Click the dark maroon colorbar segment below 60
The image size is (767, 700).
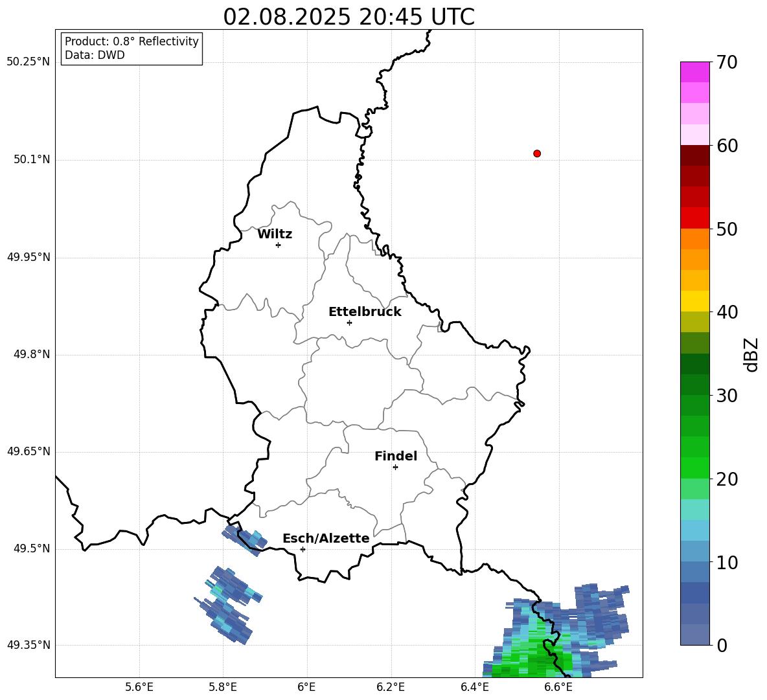(694, 155)
